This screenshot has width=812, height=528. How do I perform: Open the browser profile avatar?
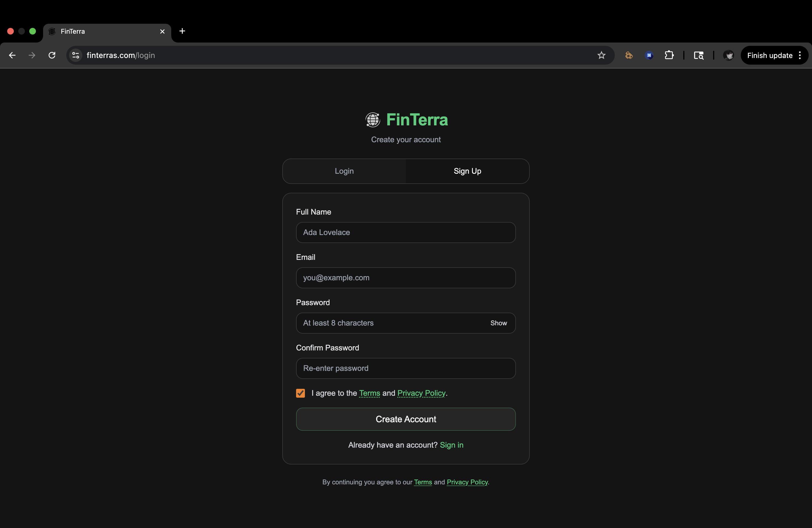coord(728,55)
